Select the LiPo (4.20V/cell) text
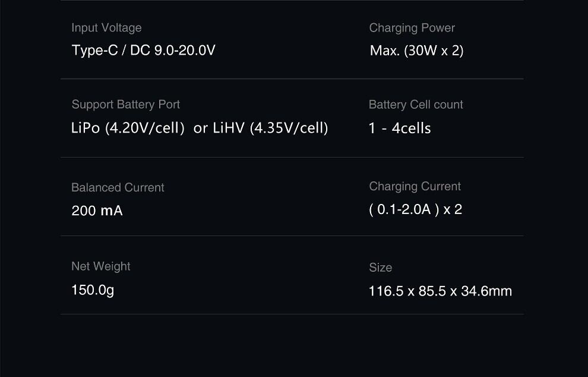588x377 pixels. [128, 128]
